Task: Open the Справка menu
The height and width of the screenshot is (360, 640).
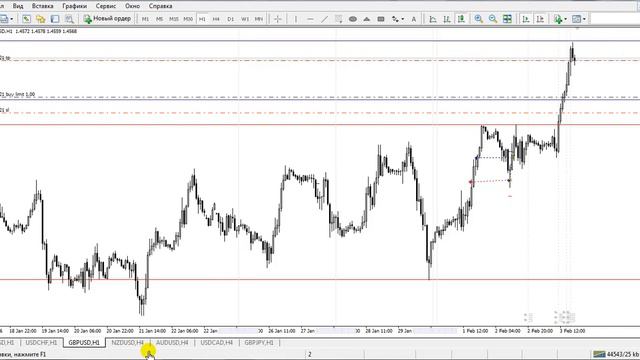Action: click(160, 6)
